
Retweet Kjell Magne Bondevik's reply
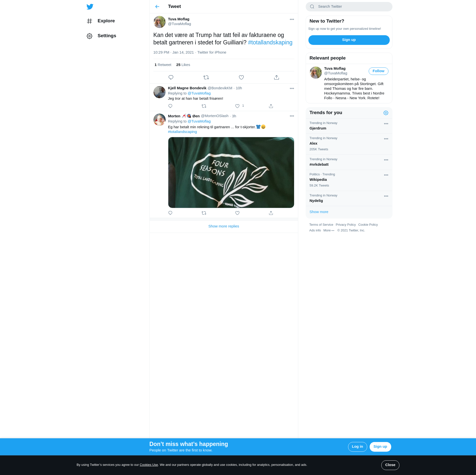[204, 106]
